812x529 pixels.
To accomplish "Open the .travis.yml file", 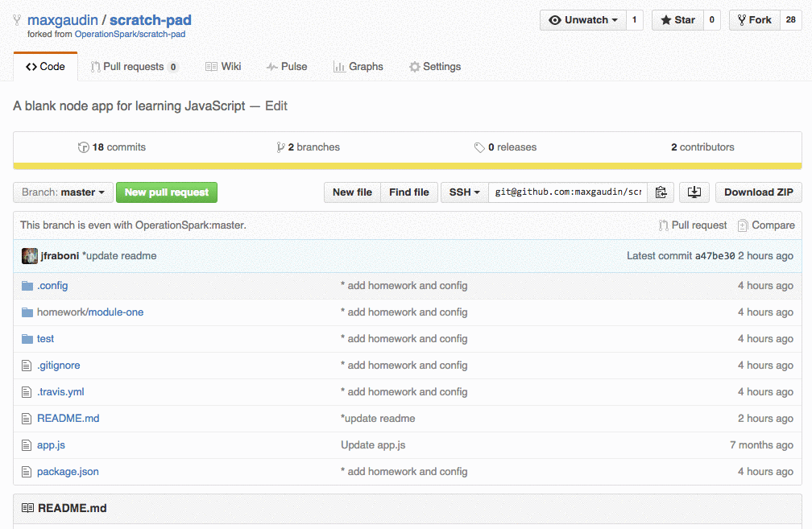I will (x=60, y=392).
